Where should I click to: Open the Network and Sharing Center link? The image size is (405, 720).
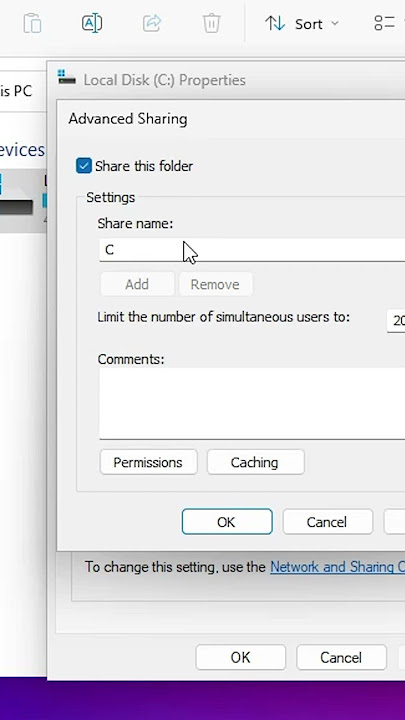338,567
